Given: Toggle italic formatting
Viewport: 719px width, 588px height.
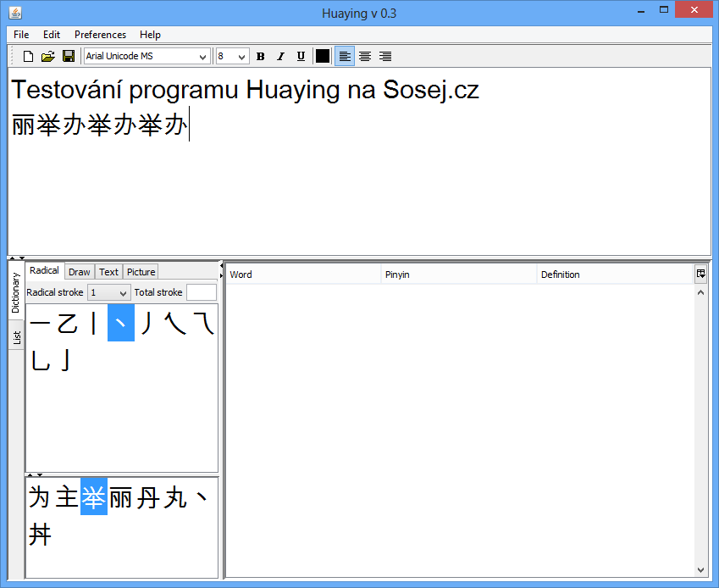Looking at the screenshot, I should click(x=280, y=57).
